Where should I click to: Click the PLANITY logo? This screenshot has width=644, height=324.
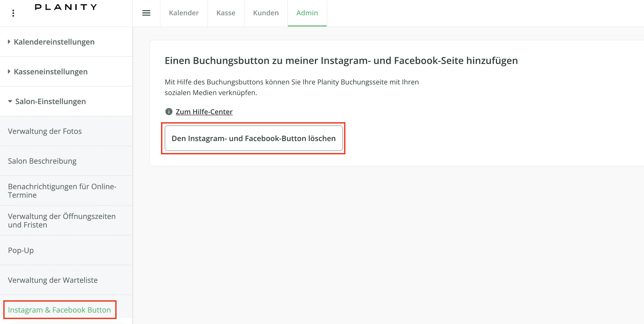66,7
